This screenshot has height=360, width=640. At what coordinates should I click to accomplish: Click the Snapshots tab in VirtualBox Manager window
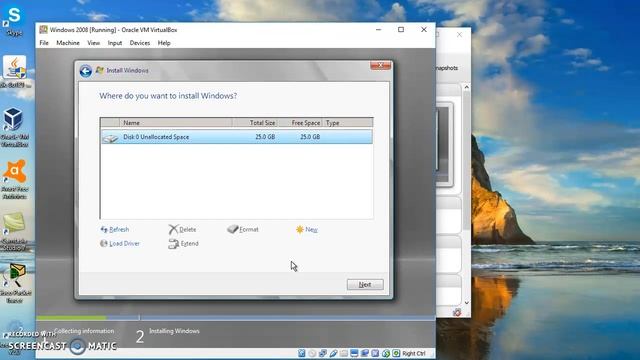pyautogui.click(x=447, y=68)
